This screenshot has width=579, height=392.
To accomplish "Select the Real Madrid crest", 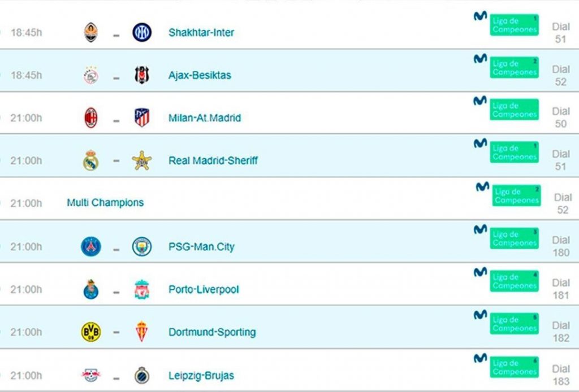I will point(91,160).
